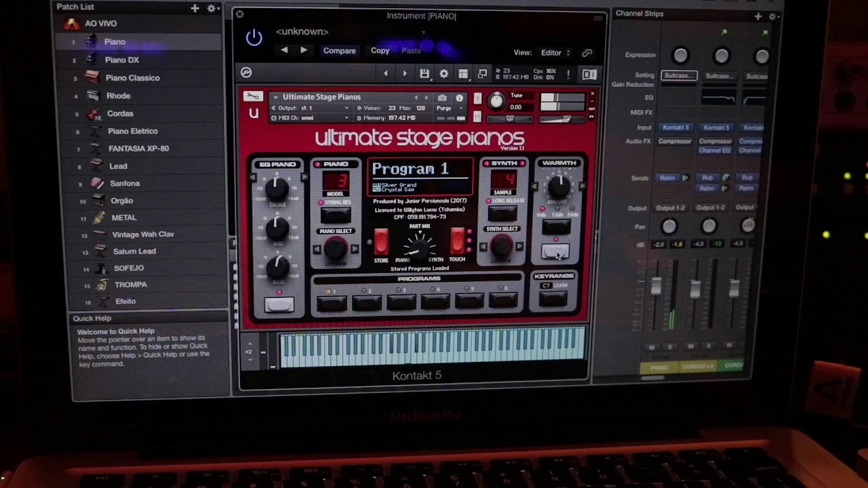
Task: Click the NI logo button
Action: pyautogui.click(x=589, y=75)
